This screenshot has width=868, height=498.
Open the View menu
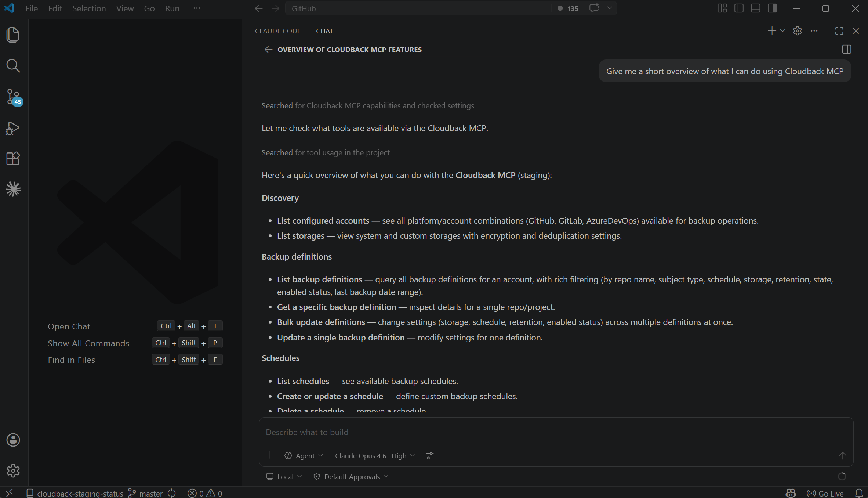pos(125,8)
